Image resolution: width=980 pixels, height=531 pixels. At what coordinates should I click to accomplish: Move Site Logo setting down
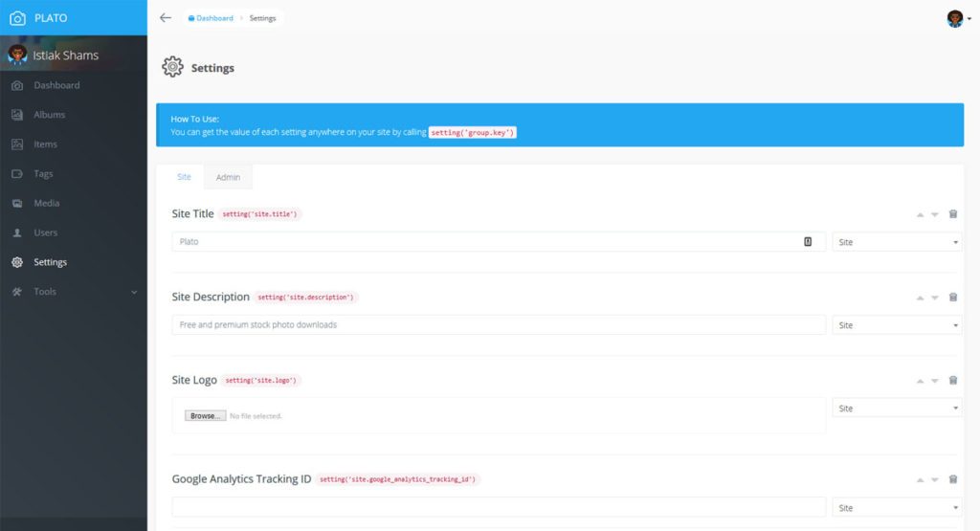(x=935, y=381)
